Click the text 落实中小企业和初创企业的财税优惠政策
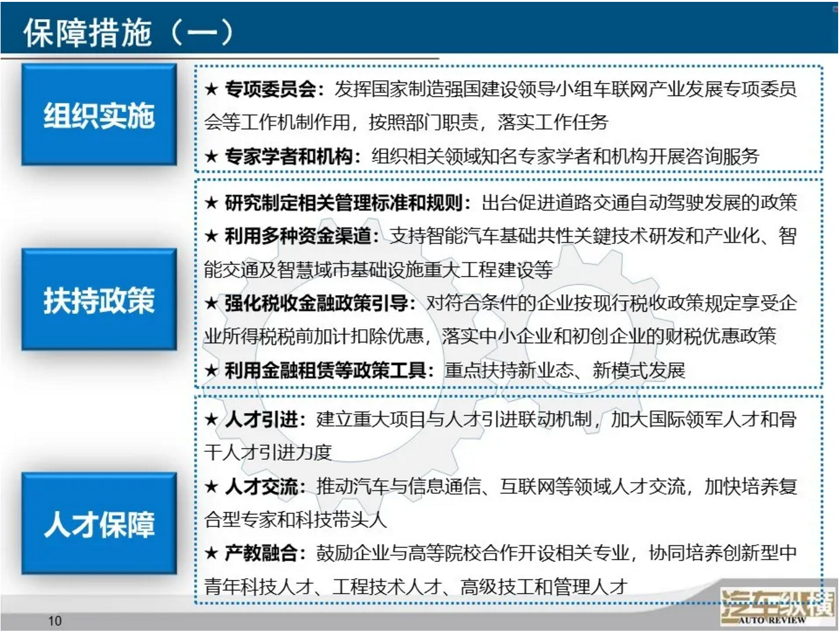This screenshot has height=632, width=840. click(609, 336)
